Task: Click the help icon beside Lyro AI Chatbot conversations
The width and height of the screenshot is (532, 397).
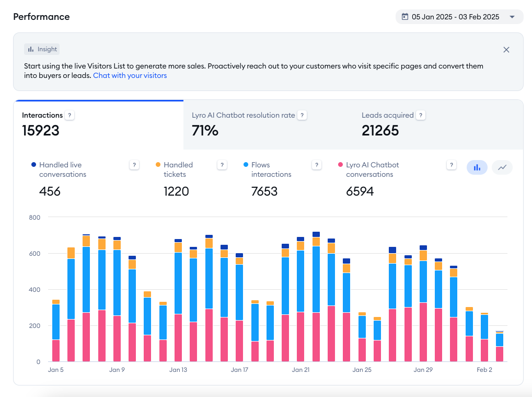Action: (452, 165)
